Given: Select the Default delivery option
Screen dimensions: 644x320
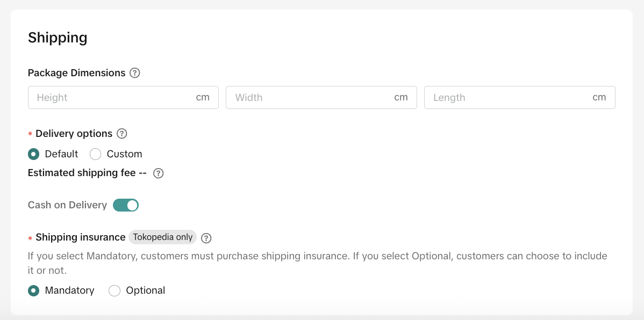Looking at the screenshot, I should 34,154.
